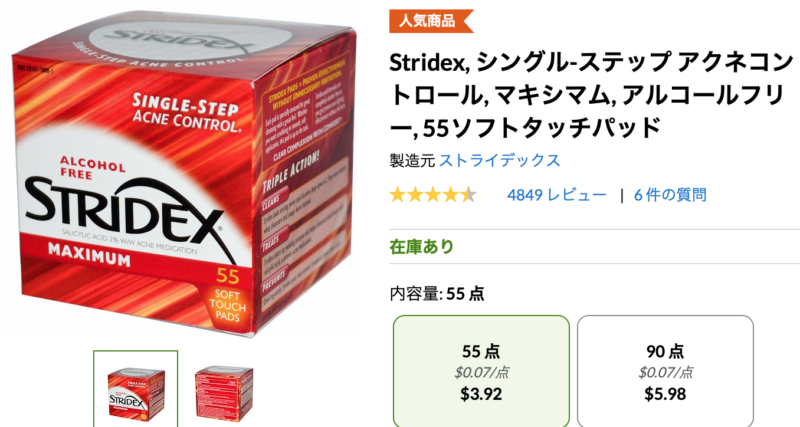800x427 pixels.
Task: Click the 内容量: 55 点 label
Action: (437, 294)
